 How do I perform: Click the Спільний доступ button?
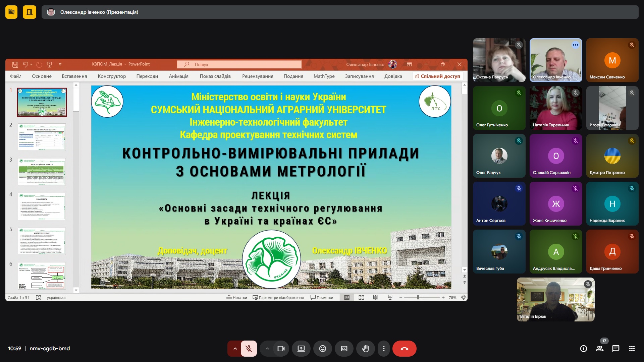(437, 76)
